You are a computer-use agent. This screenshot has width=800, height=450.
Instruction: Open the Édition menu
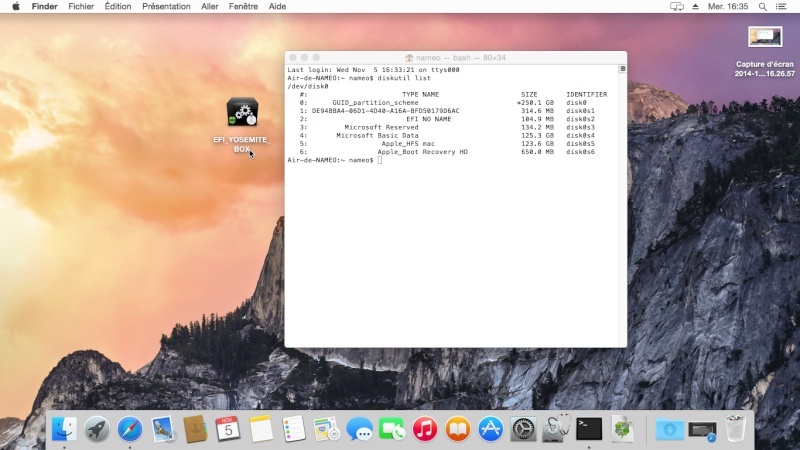pos(118,7)
